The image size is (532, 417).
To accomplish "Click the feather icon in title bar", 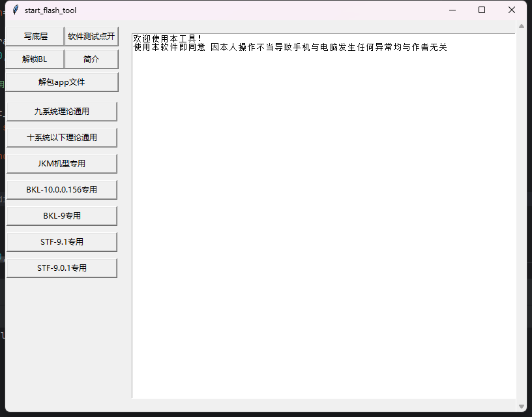I will 15,10.
